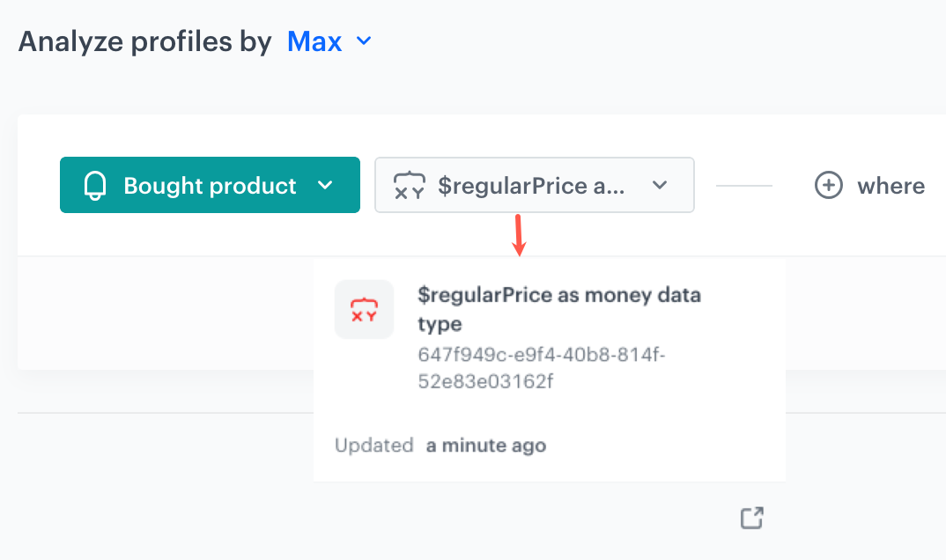
Task: Add a where condition
Action: pos(890,186)
